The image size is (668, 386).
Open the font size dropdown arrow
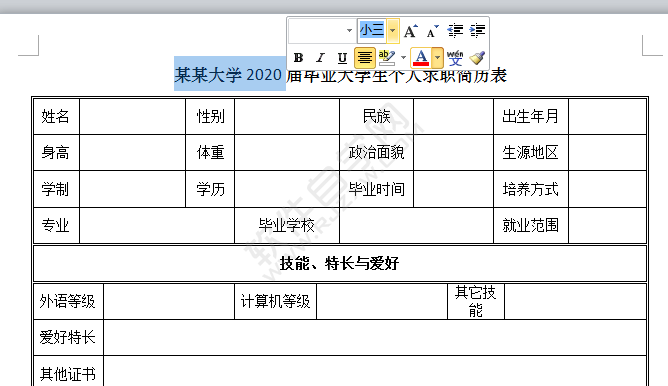[392, 31]
